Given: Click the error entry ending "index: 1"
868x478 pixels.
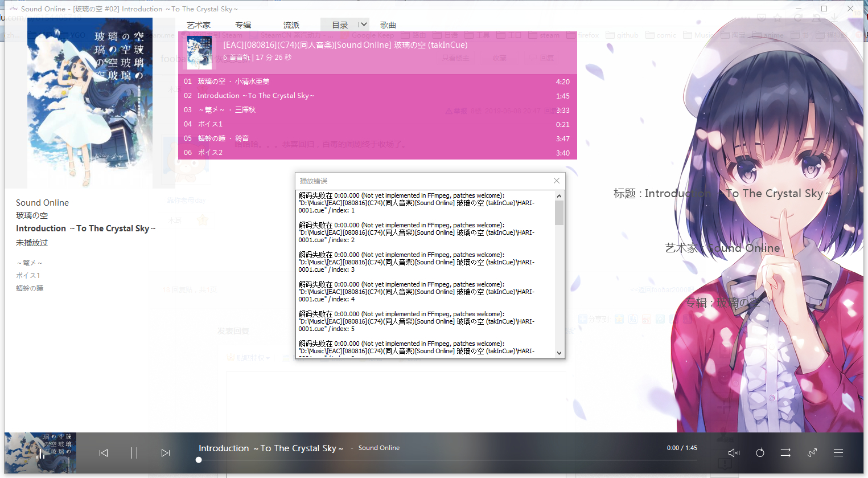Looking at the screenshot, I should pos(417,203).
